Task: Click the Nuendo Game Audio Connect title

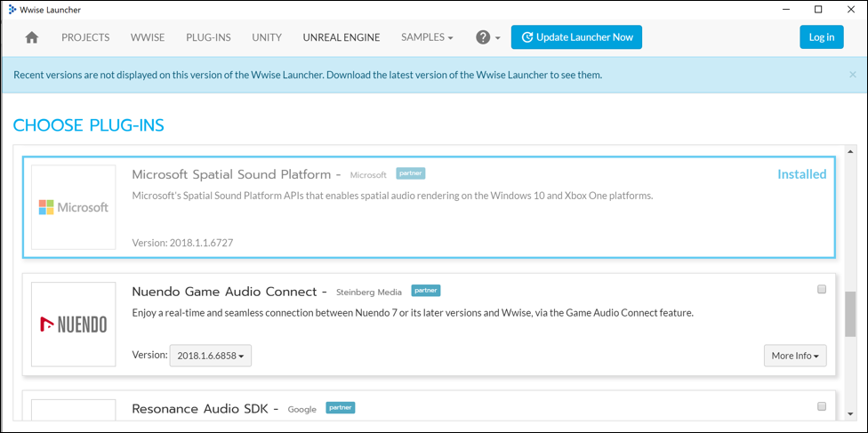Action: [x=224, y=292]
